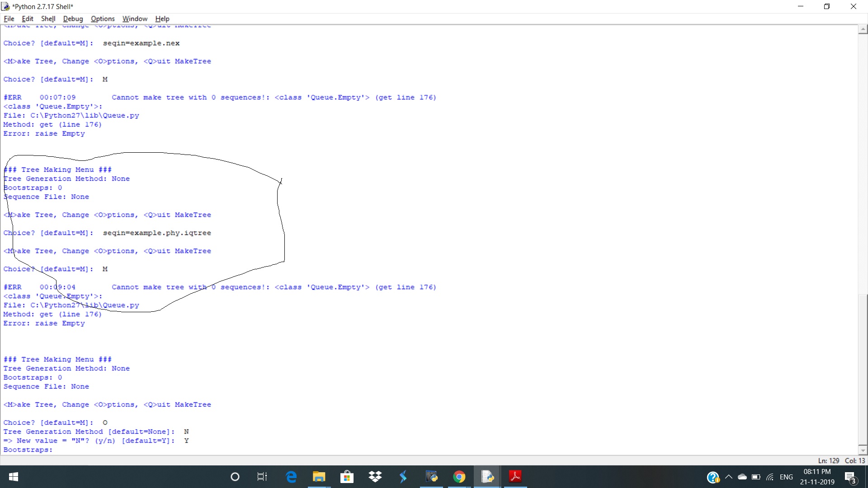This screenshot has height=488, width=868.
Task: Open the Microsoft Store
Action: tap(347, 477)
